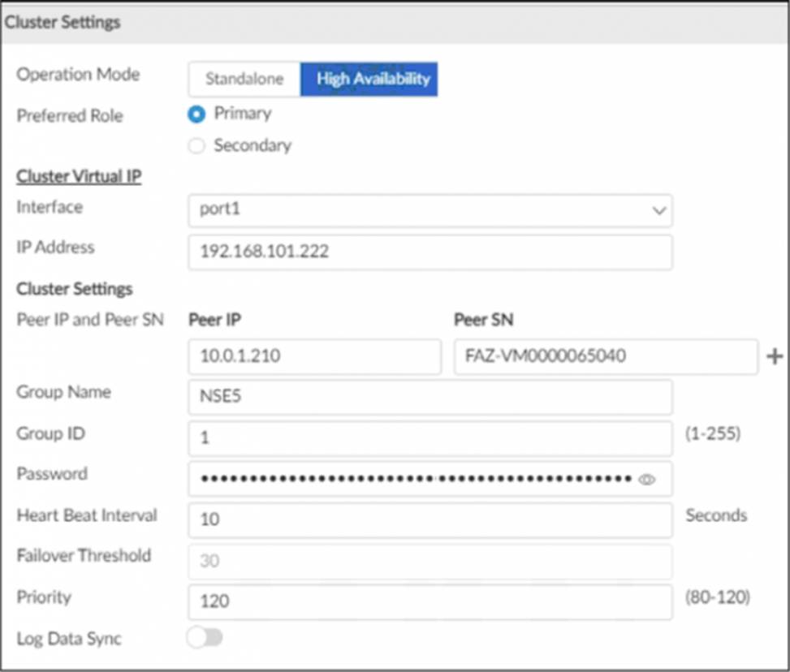Select High Availability operation mode

369,80
